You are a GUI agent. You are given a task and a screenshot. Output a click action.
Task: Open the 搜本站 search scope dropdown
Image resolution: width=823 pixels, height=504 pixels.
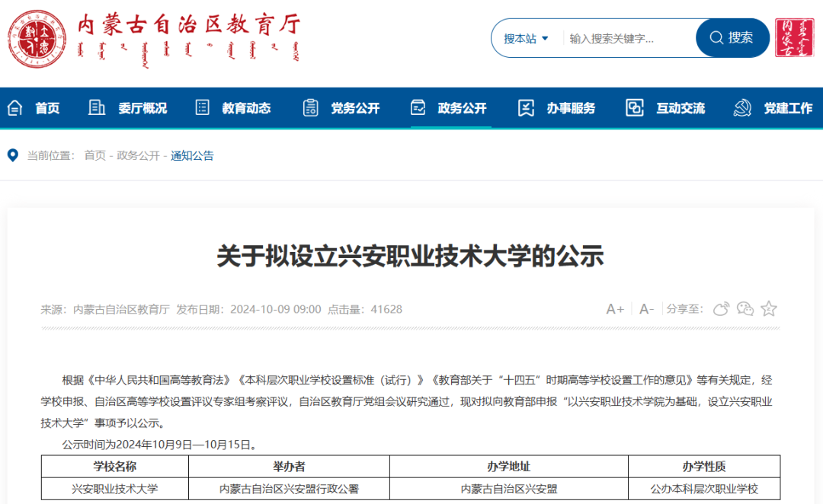point(522,37)
